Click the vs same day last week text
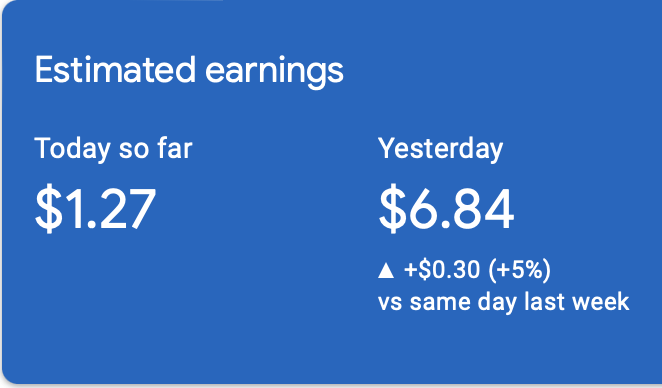The image size is (662, 388). click(x=503, y=302)
